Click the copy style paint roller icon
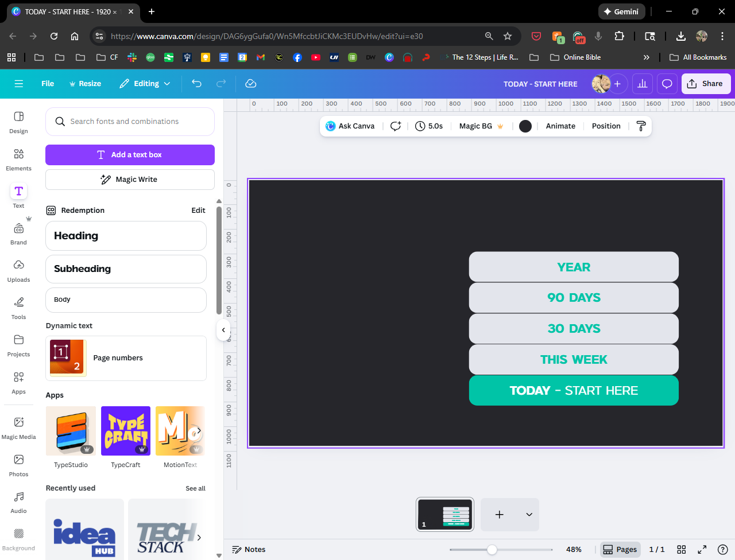 click(641, 126)
